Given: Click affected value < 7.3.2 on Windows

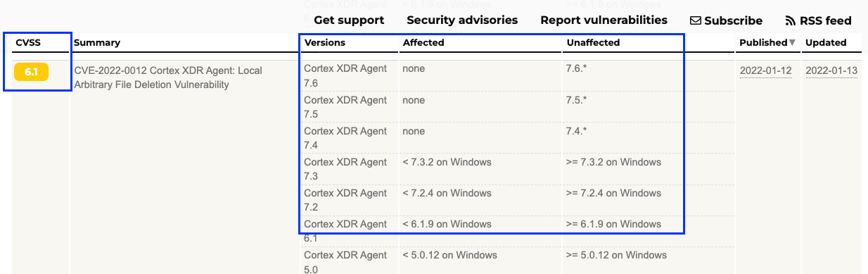Looking at the screenshot, I should click(447, 162).
